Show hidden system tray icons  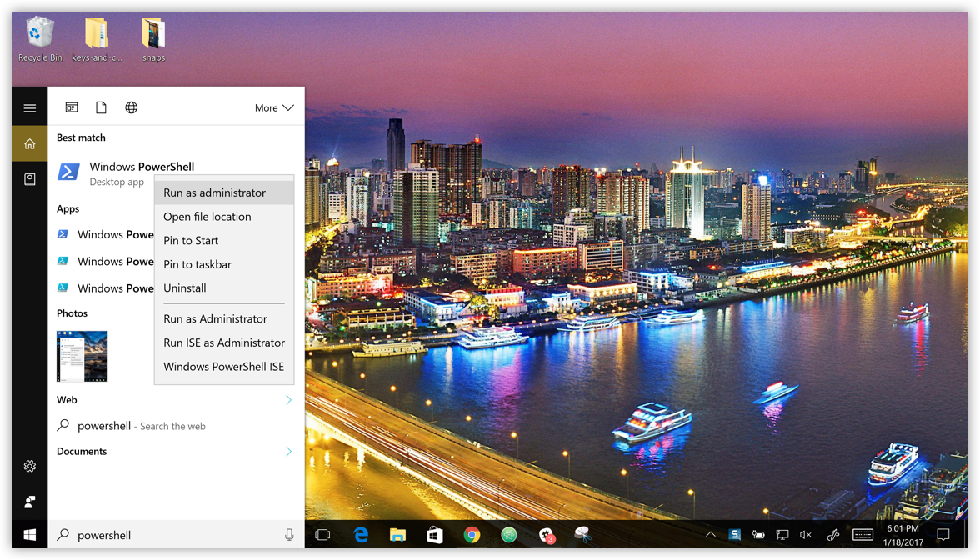click(710, 535)
